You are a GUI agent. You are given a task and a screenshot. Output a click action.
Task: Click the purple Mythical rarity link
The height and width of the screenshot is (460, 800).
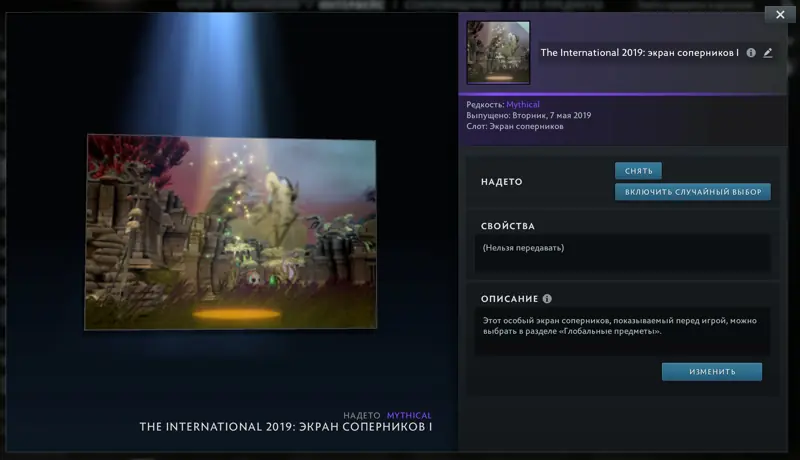[522, 105]
